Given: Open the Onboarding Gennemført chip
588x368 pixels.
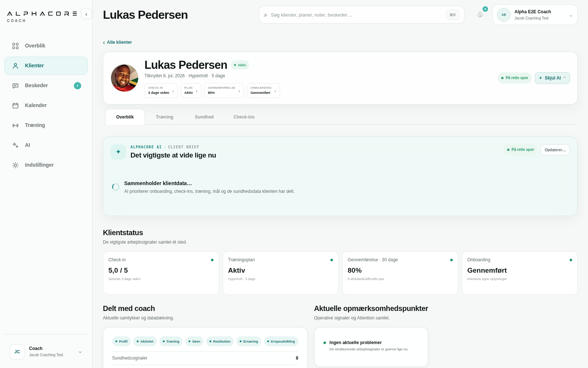Looking at the screenshot, I should point(263,91).
